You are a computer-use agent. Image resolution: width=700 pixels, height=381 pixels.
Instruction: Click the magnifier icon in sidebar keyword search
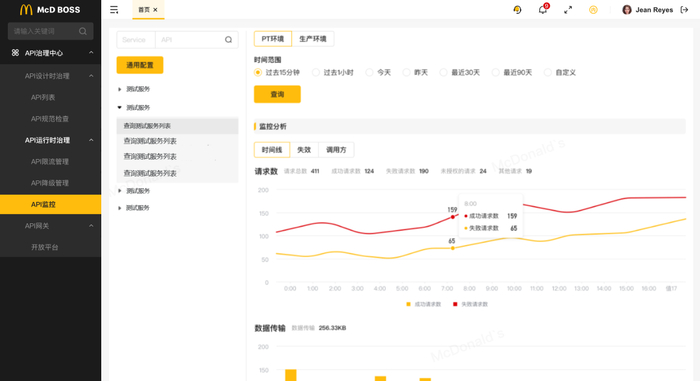83,31
